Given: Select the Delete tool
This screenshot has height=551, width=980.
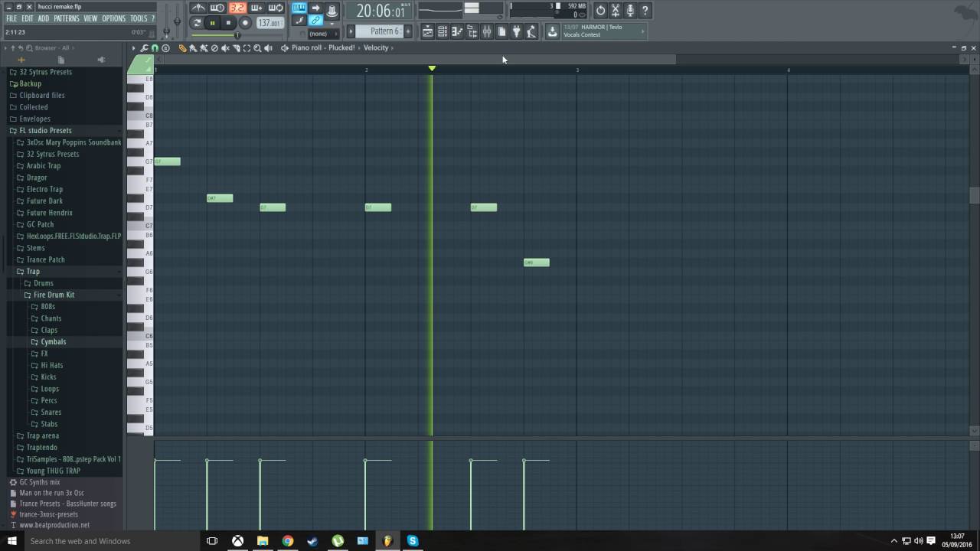Looking at the screenshot, I should (x=214, y=48).
